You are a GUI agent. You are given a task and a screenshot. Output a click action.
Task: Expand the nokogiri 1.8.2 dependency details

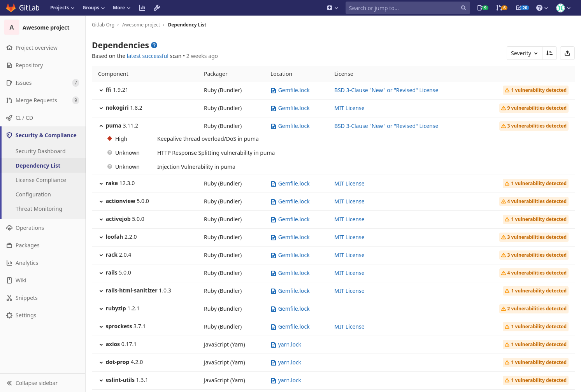(x=101, y=108)
